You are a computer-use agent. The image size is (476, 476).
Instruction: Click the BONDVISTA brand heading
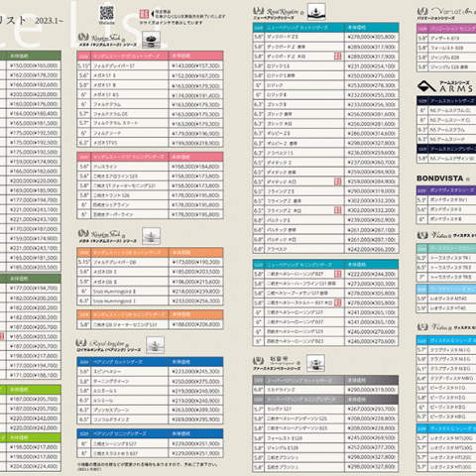click(439, 178)
